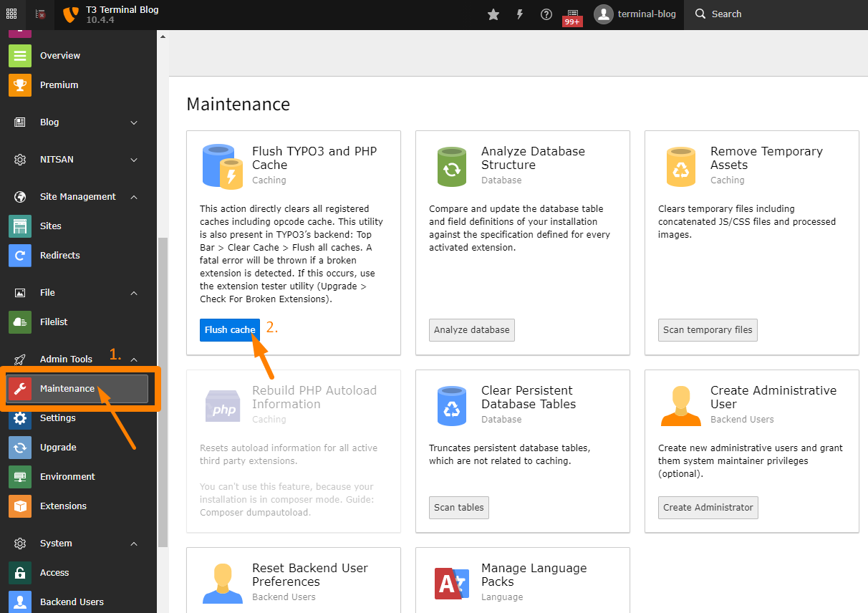Open the Extensions module icon
Viewport: 868px width, 613px height.
[20, 506]
